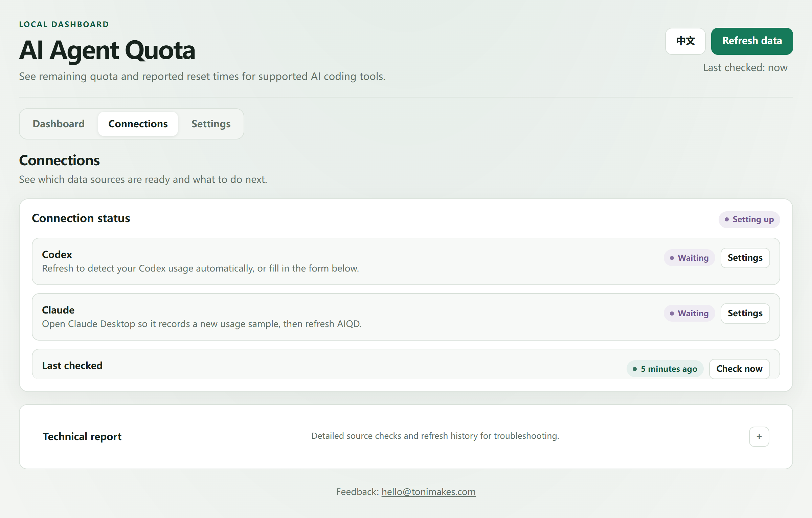The height and width of the screenshot is (518, 812).
Task: Select the Connections tab
Action: pos(138,124)
